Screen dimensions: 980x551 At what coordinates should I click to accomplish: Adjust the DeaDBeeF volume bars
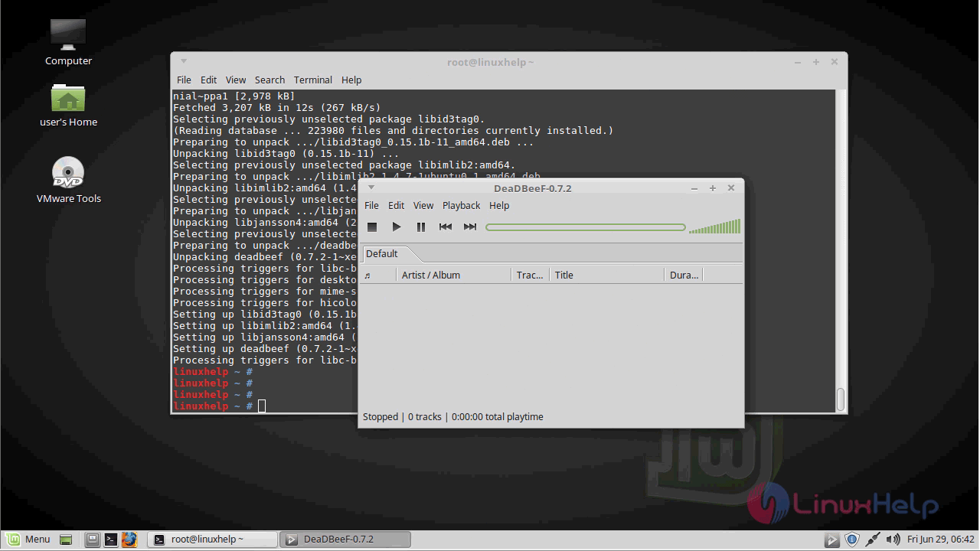click(714, 226)
